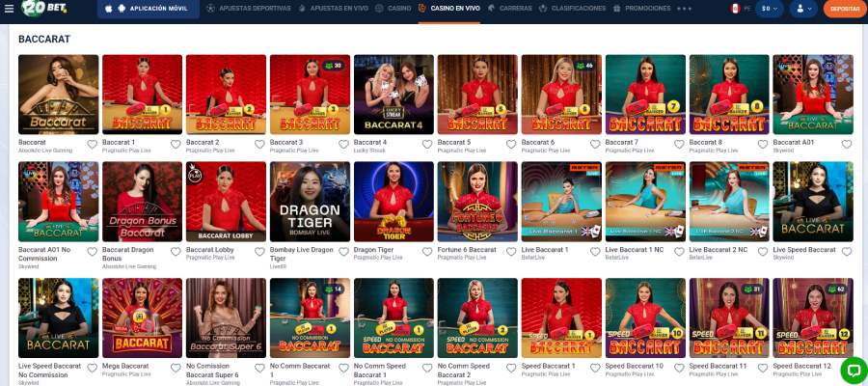Click the three-dots more menu icon
Image resolution: width=868 pixels, height=386 pixels.
coord(685,8)
